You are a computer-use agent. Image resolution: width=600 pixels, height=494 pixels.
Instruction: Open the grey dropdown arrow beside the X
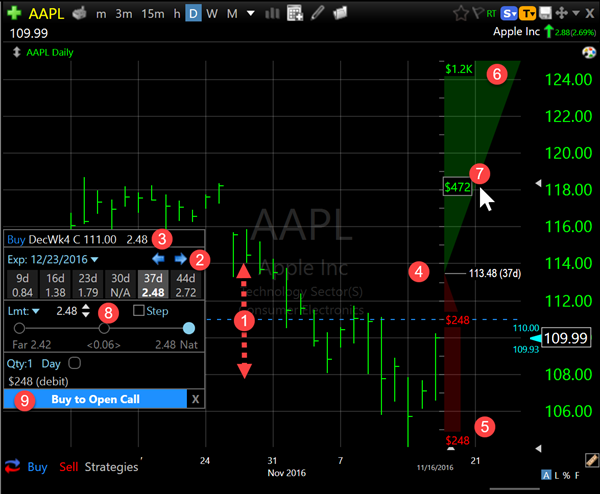point(576,13)
